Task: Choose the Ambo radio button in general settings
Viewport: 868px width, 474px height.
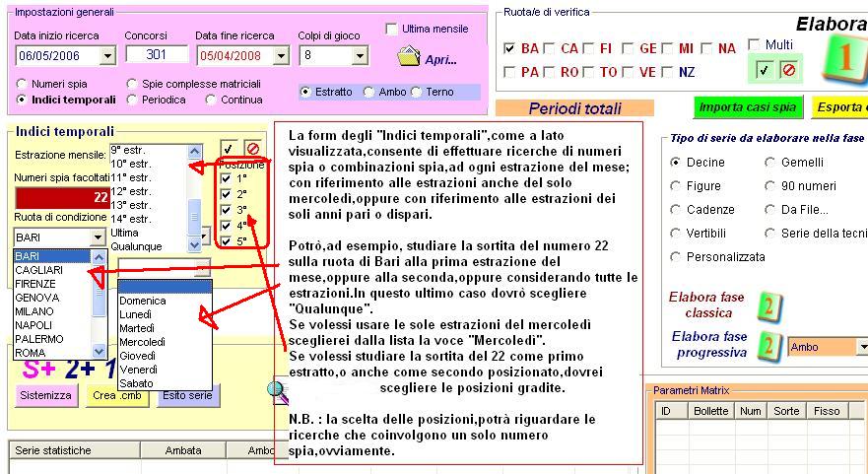Action: [368, 92]
